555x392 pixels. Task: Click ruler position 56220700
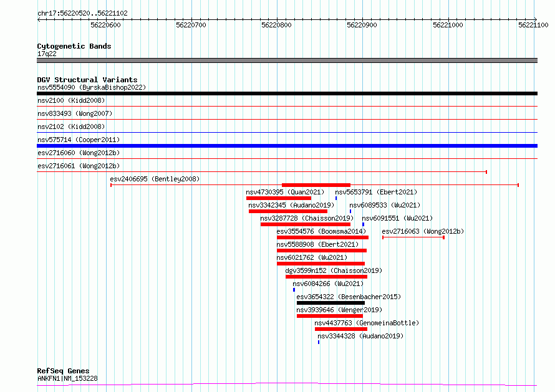tap(191, 25)
